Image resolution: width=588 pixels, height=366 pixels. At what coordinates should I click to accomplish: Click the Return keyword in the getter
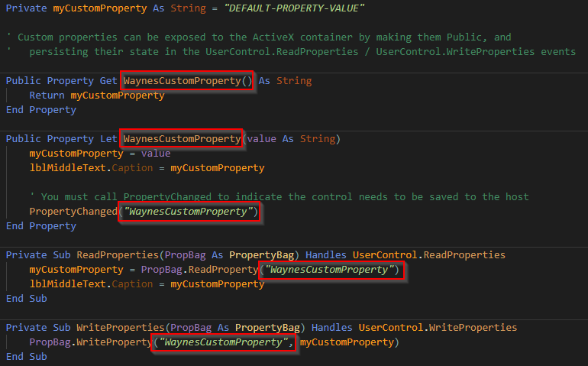point(47,96)
